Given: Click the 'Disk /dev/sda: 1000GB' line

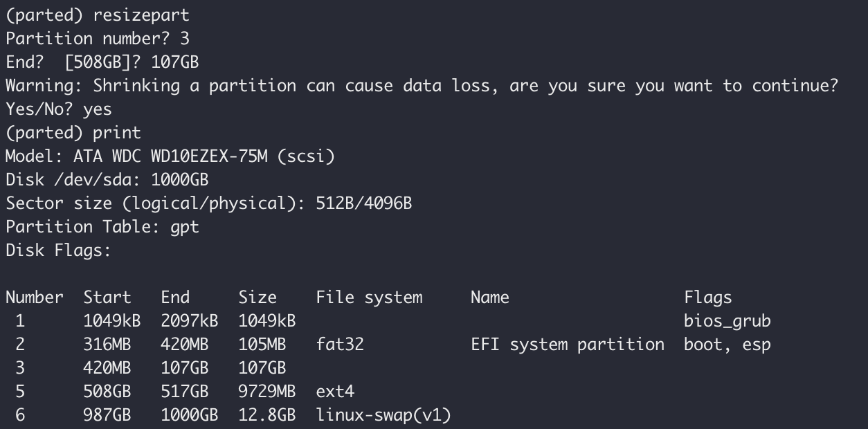Looking at the screenshot, I should click(x=107, y=180).
